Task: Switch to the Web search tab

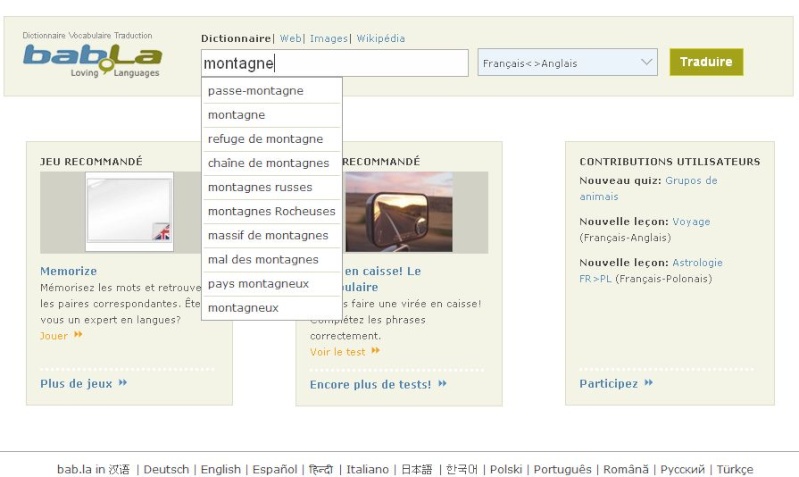Action: [290, 38]
